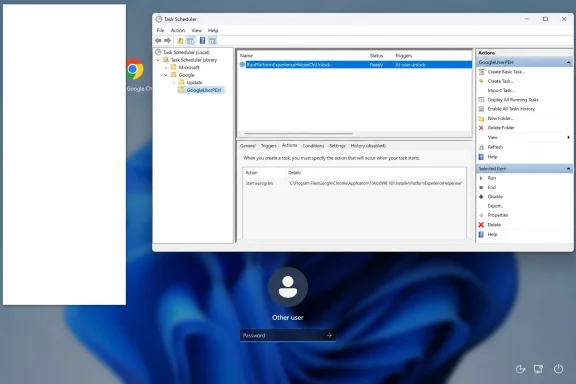The image size is (576, 384).
Task: Switch to the General tab
Action: click(x=248, y=146)
